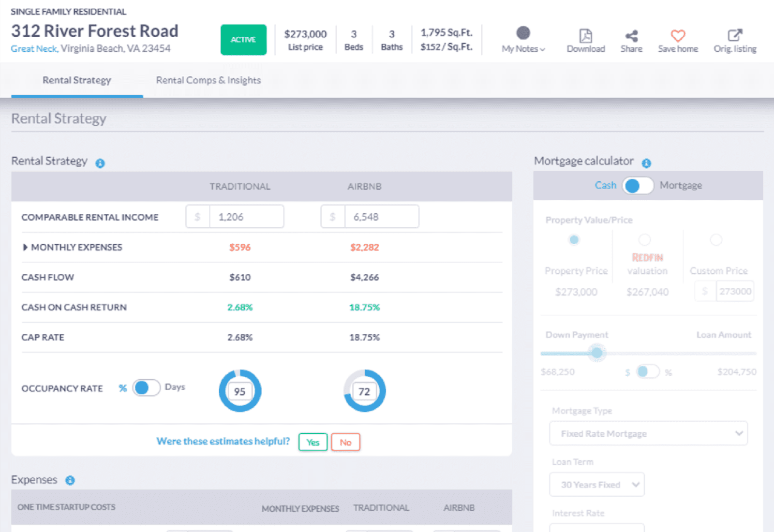Image resolution: width=774 pixels, height=532 pixels.
Task: Select the Redfin valuation radio button
Action: coord(644,240)
